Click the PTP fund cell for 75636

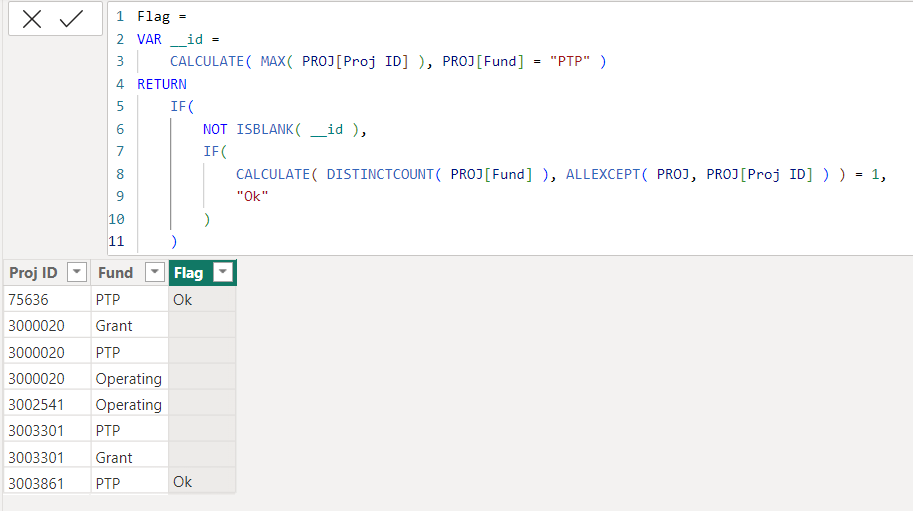click(x=129, y=300)
